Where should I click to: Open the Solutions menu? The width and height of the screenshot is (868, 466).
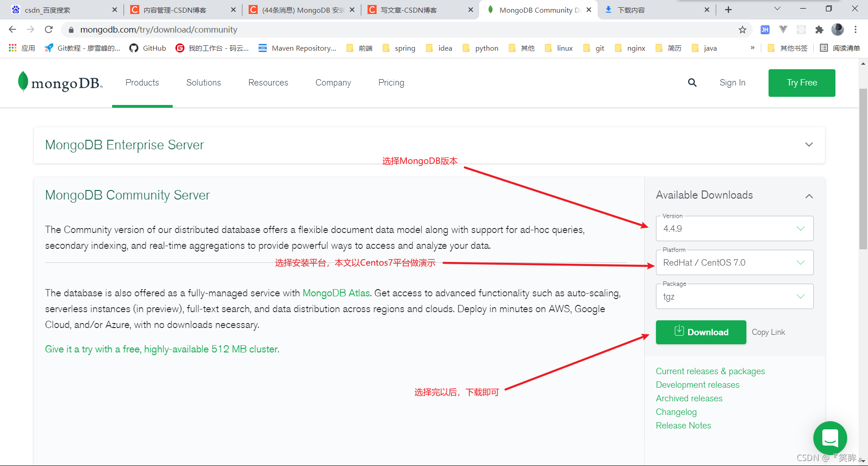click(x=203, y=82)
